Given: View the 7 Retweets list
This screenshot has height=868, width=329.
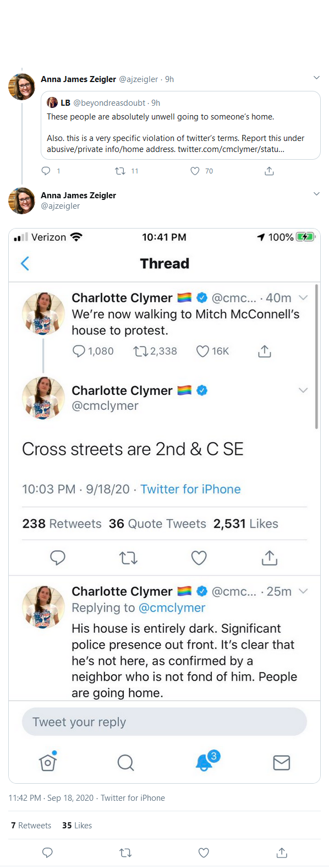Looking at the screenshot, I should pyautogui.click(x=31, y=826).
